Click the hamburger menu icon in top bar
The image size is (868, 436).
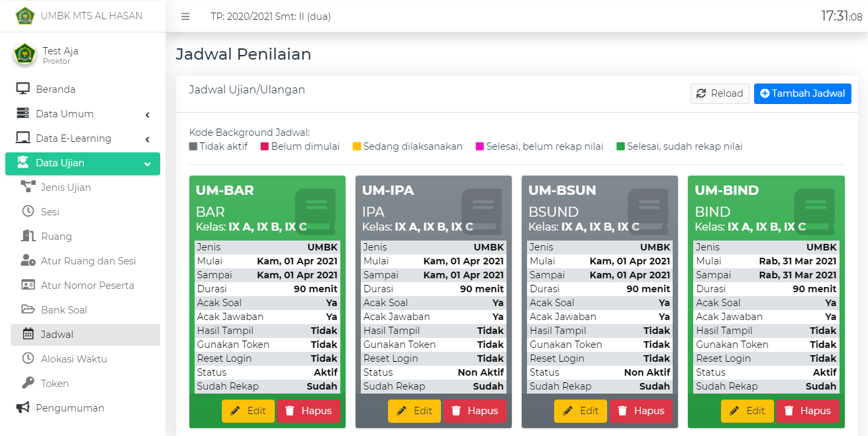tap(185, 17)
